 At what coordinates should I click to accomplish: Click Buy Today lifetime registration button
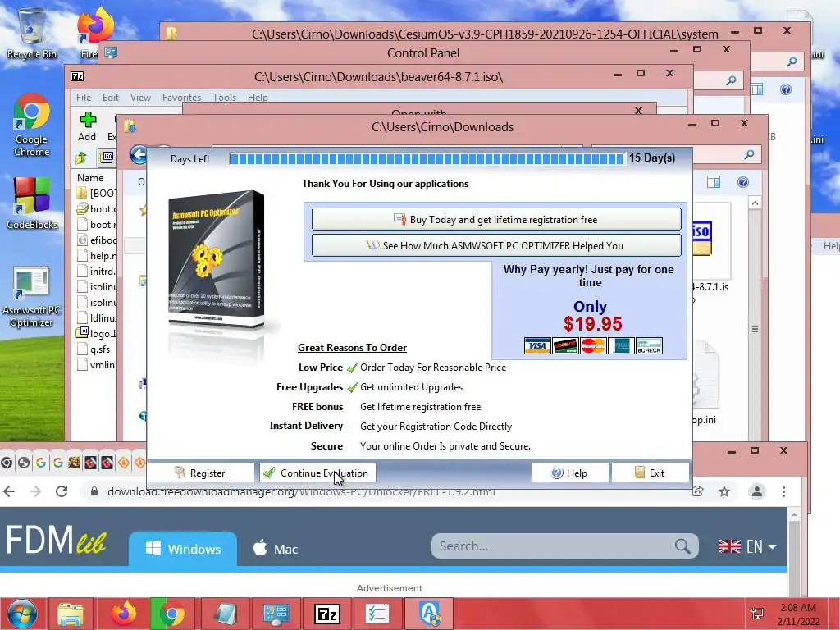496,219
